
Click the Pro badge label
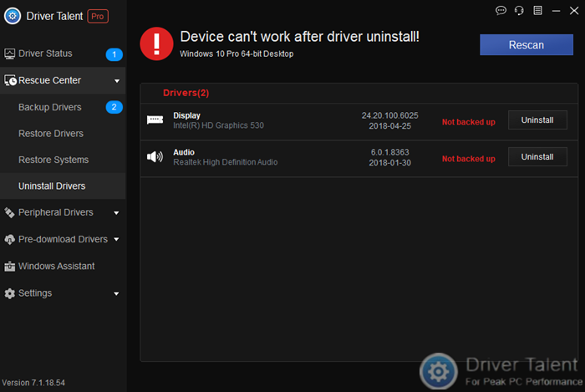[x=98, y=17]
